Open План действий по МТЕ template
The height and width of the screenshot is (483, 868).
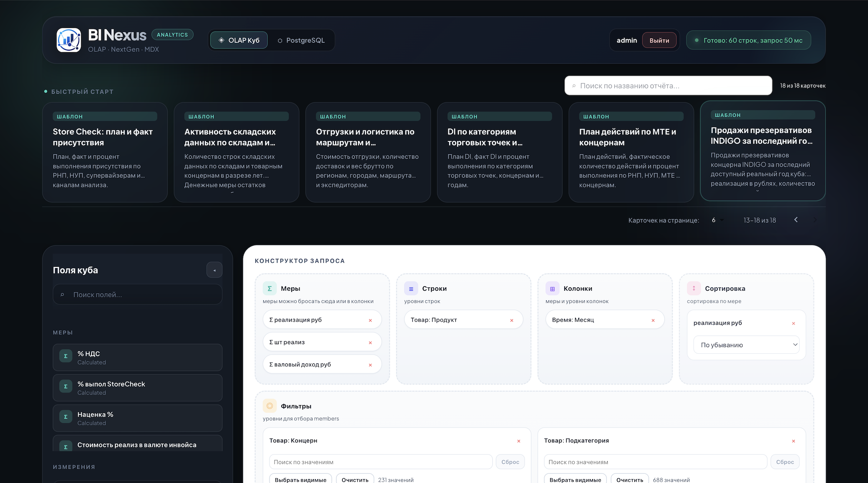click(631, 152)
